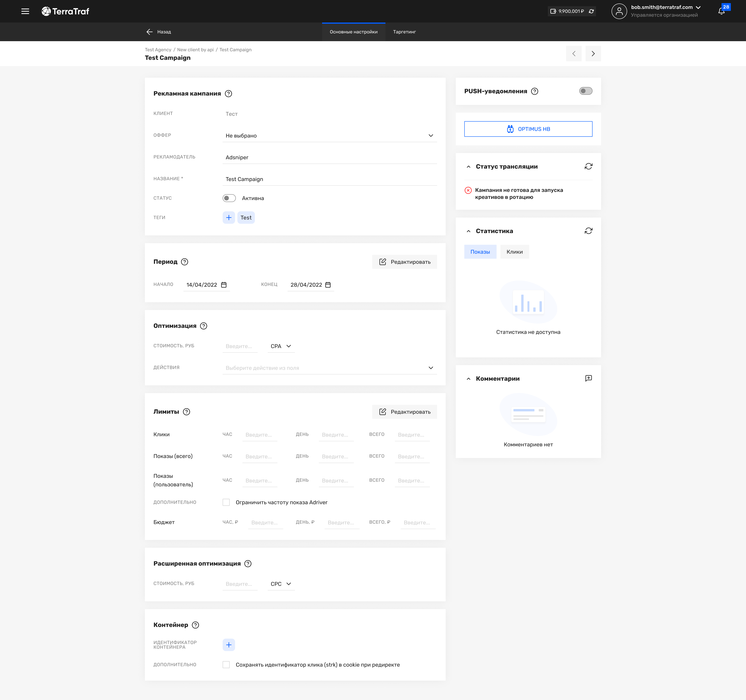746x700 pixels.
Task: Open help for Лимиты section
Action: pos(186,412)
